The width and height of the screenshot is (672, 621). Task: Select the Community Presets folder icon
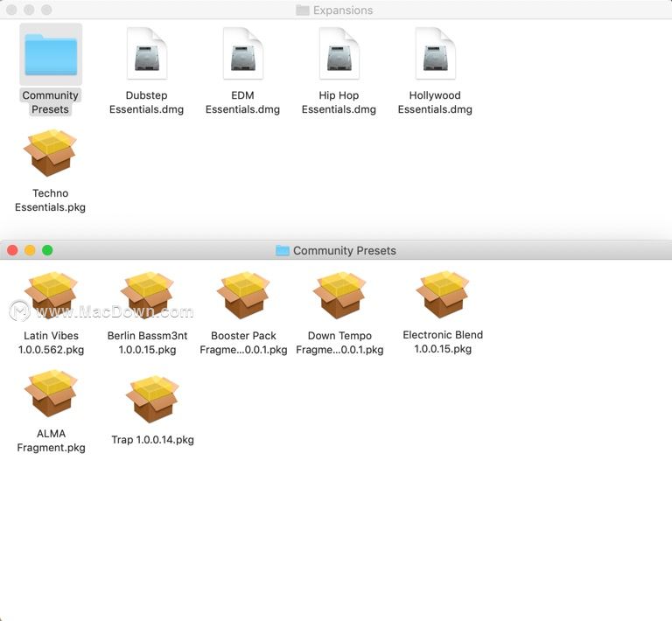pos(51,54)
